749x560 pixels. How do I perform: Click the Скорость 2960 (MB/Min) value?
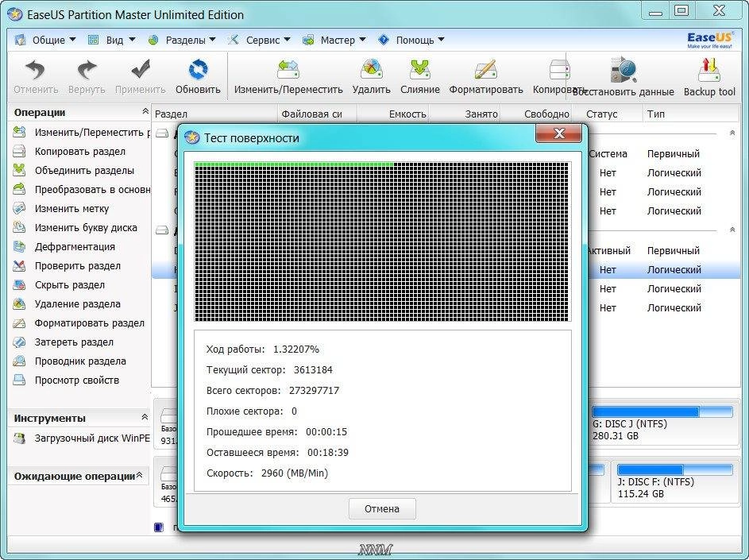(x=294, y=473)
